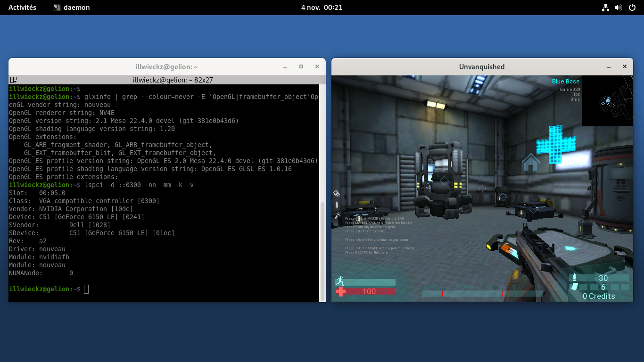Click the 'Press SHIFT or c to crouch' hint
The image size is (644, 362).
(x=366, y=231)
